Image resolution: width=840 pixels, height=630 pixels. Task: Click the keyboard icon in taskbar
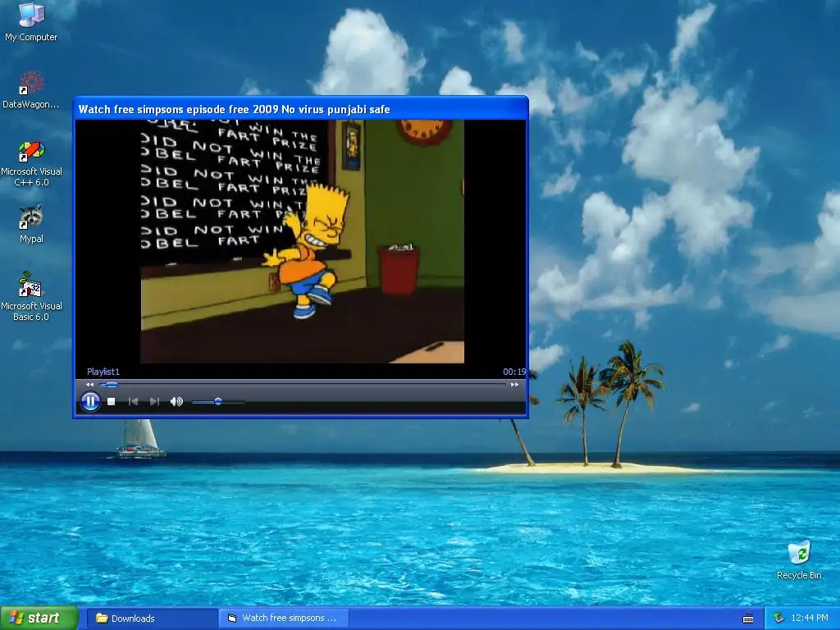[x=748, y=619]
